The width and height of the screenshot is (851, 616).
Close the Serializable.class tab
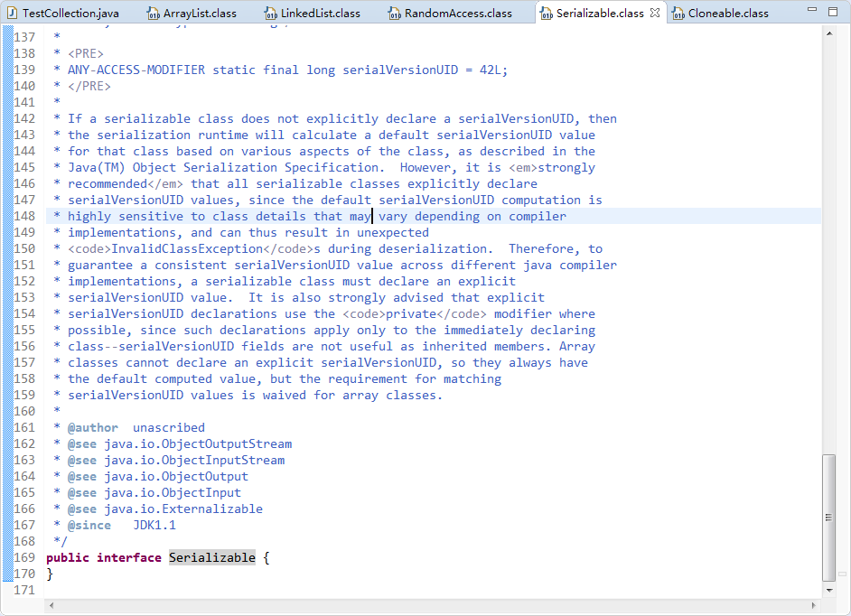pos(655,13)
